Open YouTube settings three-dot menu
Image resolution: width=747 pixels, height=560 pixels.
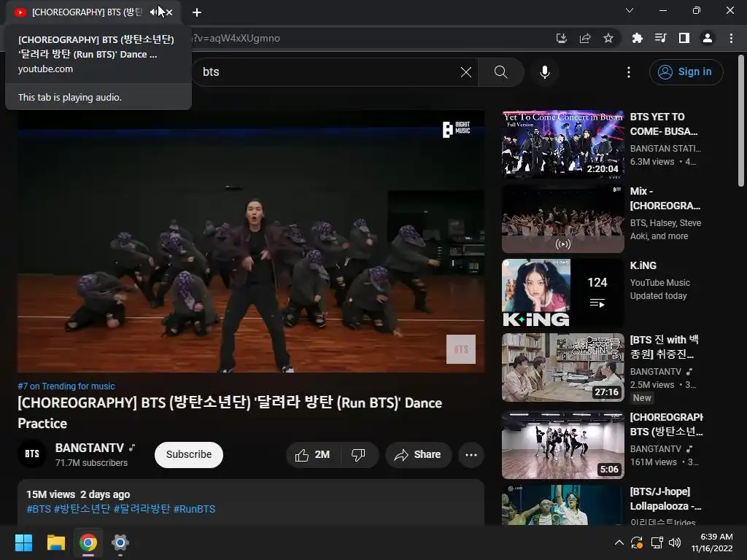[629, 72]
